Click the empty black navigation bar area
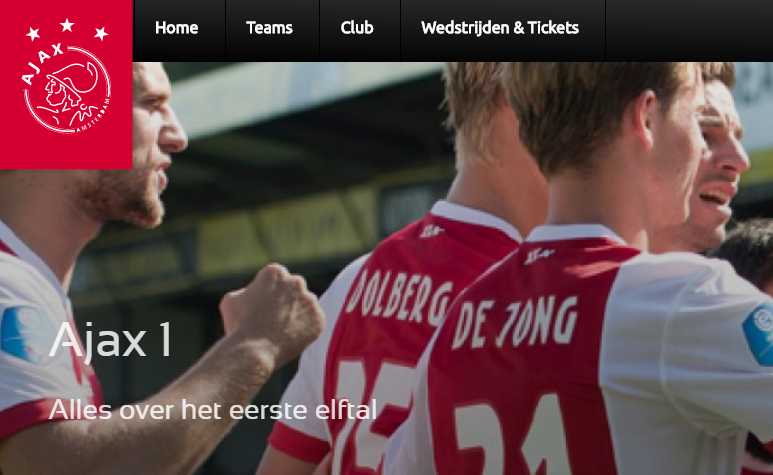This screenshot has width=773, height=475. (x=689, y=31)
